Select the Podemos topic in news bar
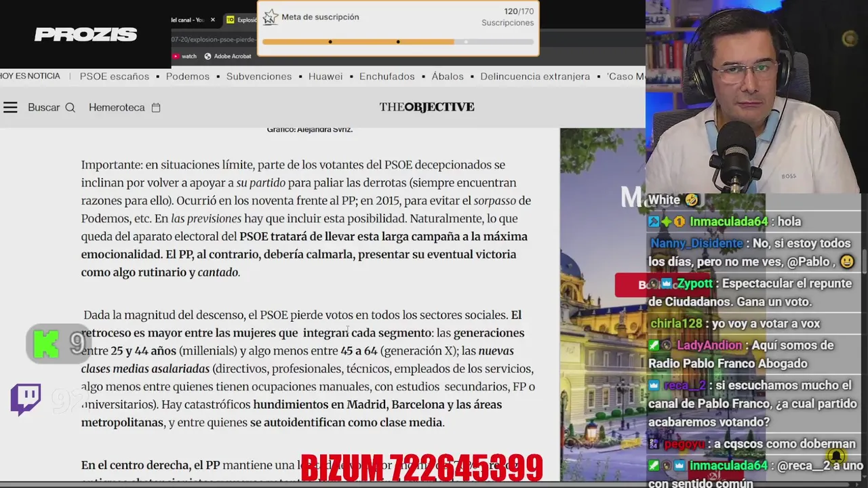Viewport: 868px width, 488px height. (x=188, y=77)
